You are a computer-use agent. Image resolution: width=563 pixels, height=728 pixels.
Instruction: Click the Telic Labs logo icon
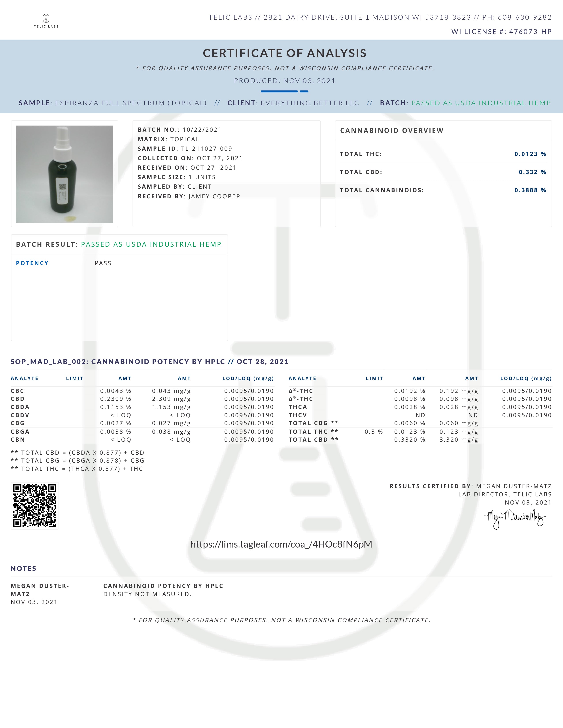[46, 19]
